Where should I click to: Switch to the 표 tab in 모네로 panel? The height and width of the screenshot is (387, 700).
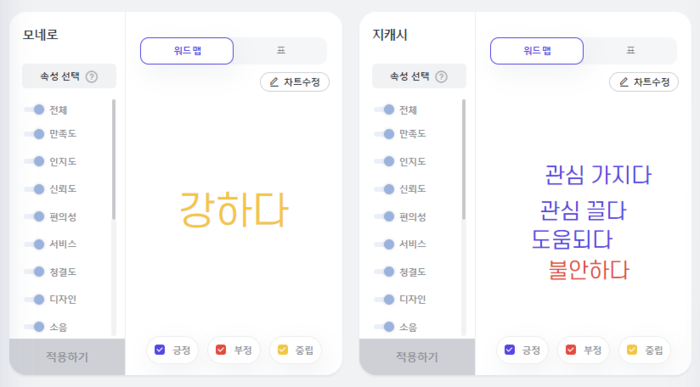point(281,50)
